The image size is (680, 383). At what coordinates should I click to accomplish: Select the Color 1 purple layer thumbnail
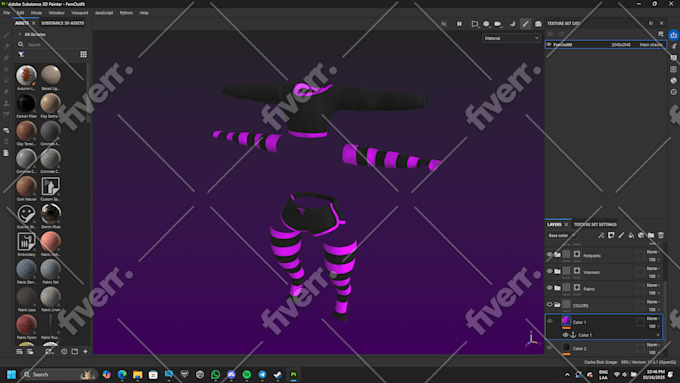(x=566, y=321)
